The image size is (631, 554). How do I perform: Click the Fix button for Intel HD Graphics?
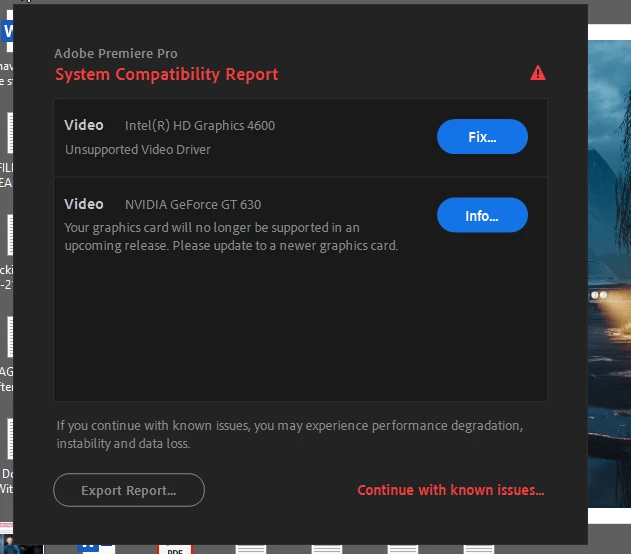coord(482,136)
